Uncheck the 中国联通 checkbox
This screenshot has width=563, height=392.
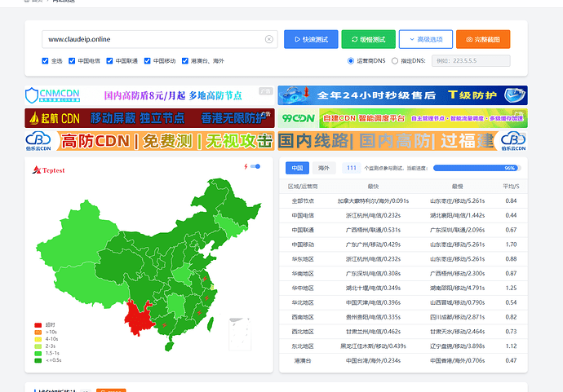109,61
